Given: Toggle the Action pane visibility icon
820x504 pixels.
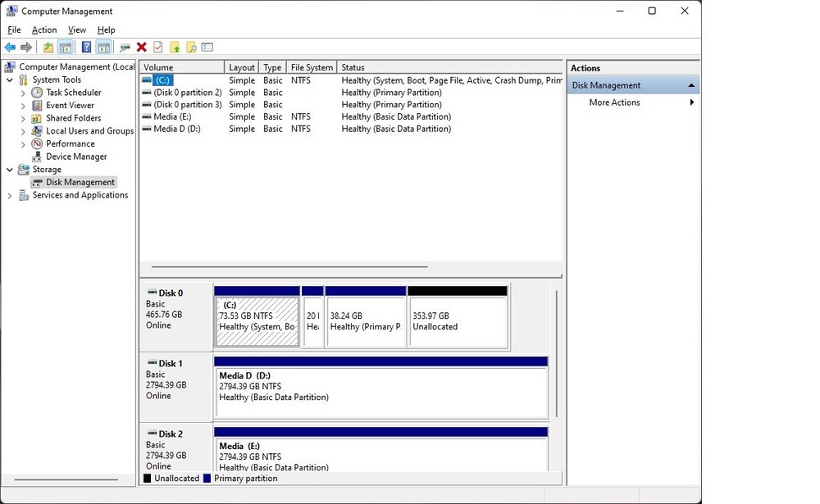Looking at the screenshot, I should pyautogui.click(x=102, y=47).
